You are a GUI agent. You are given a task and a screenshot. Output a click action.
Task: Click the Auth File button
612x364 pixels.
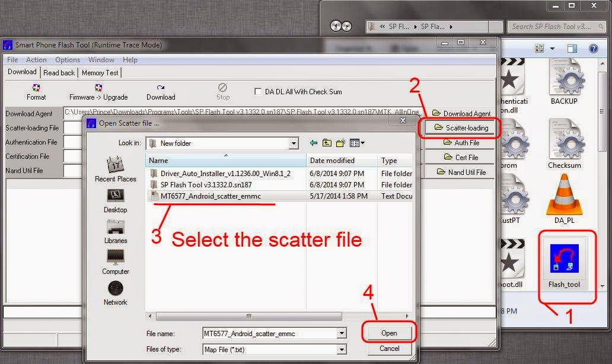(461, 143)
